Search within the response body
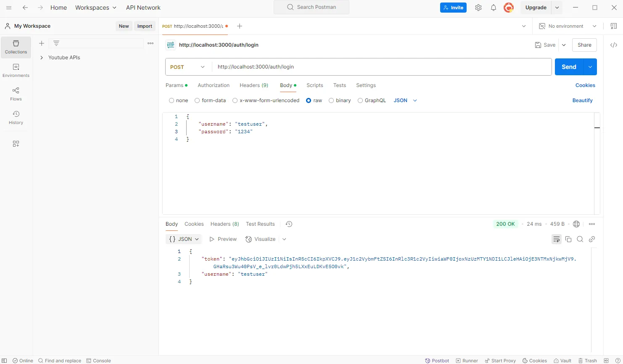 pos(580,239)
